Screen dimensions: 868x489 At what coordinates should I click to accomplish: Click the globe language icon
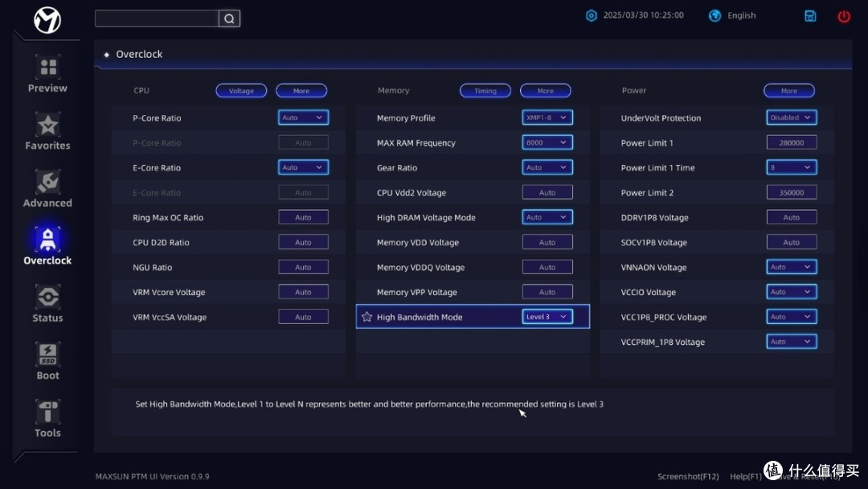point(714,15)
